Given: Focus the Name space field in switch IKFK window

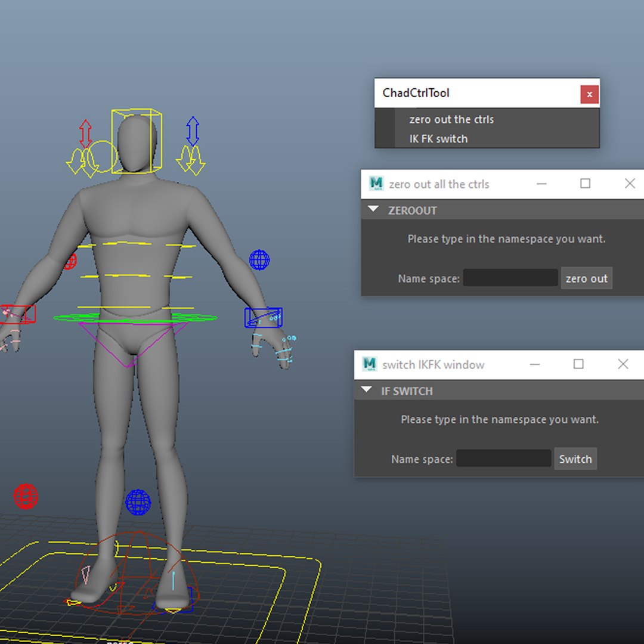Looking at the screenshot, I should [503, 458].
